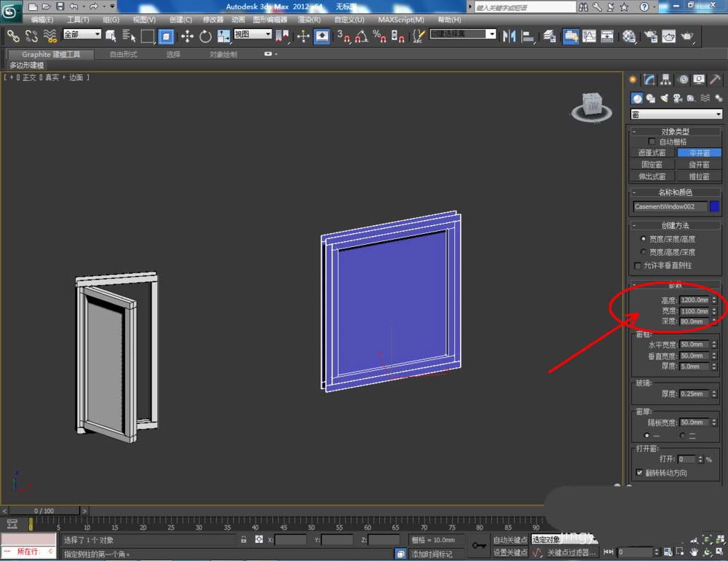The height and width of the screenshot is (561, 728).
Task: Open the 创建(C) menu
Action: tap(181, 20)
